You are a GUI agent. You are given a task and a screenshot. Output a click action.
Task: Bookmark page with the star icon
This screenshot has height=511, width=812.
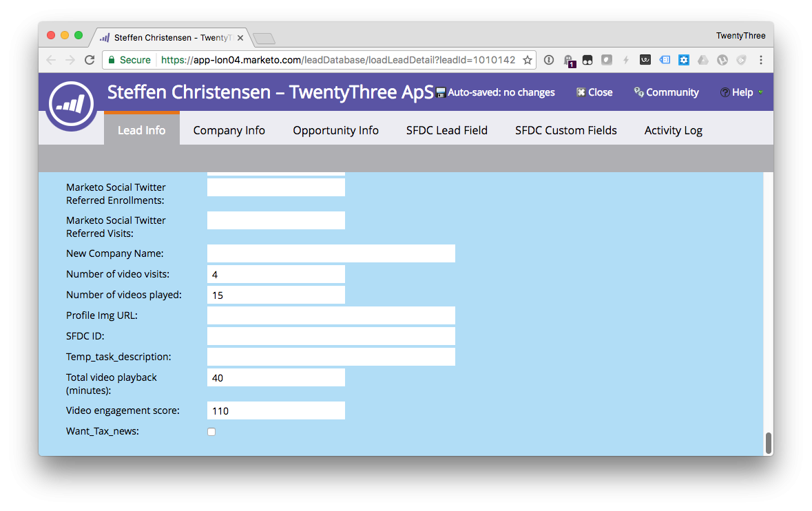pyautogui.click(x=527, y=60)
